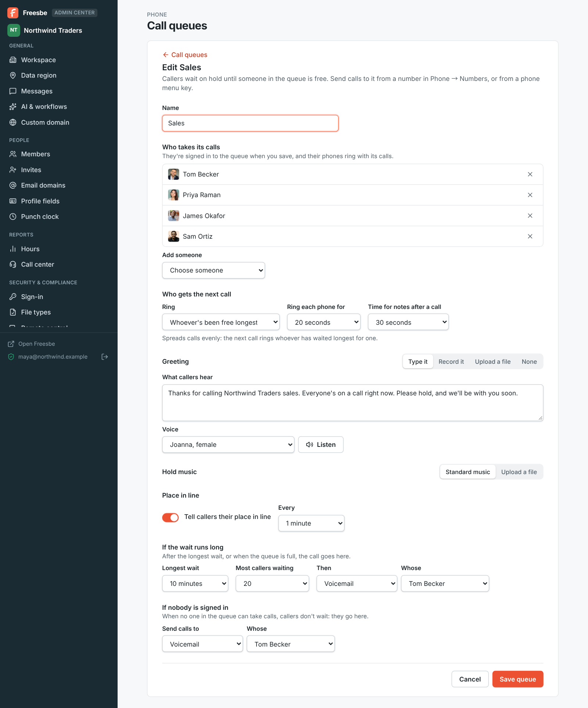The height and width of the screenshot is (708, 588).
Task: Set greeting to None
Action: pos(529,362)
